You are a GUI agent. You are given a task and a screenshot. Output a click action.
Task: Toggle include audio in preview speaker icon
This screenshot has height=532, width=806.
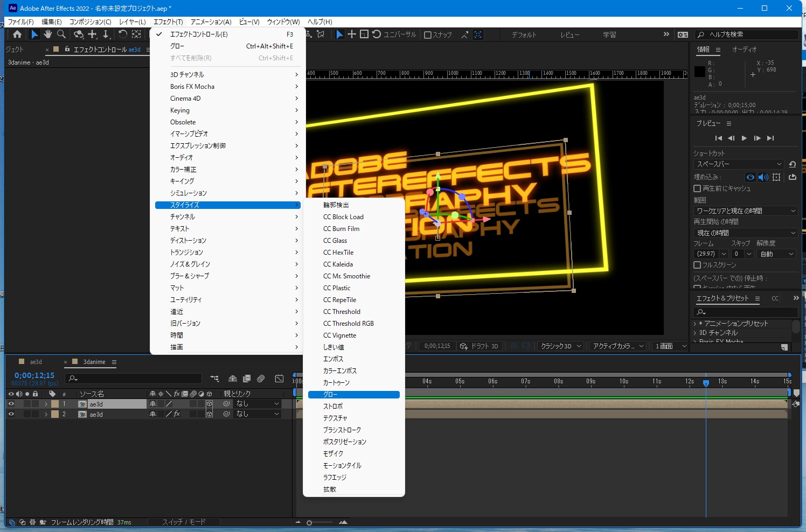click(x=763, y=177)
